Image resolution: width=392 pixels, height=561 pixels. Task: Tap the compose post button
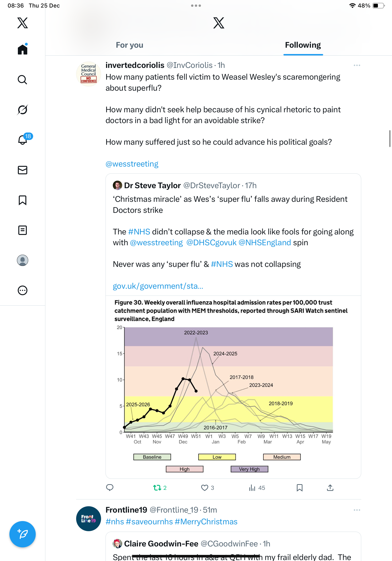(23, 534)
